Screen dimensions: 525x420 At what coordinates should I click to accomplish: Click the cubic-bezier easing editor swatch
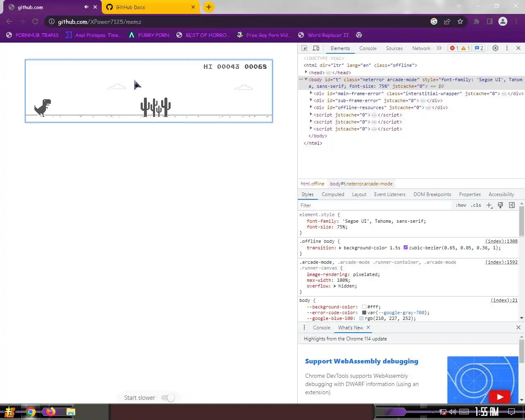coord(405,248)
